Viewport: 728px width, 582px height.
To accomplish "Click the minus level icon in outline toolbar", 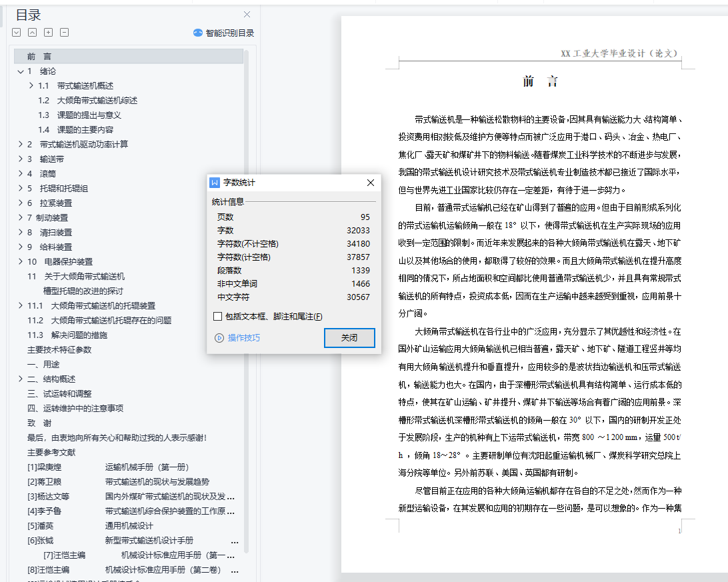I will pos(65,33).
